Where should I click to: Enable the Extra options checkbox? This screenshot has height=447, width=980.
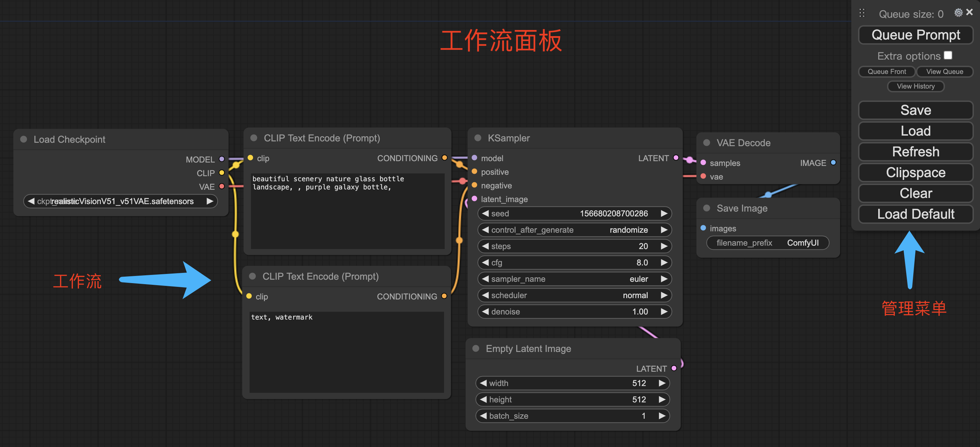[948, 55]
